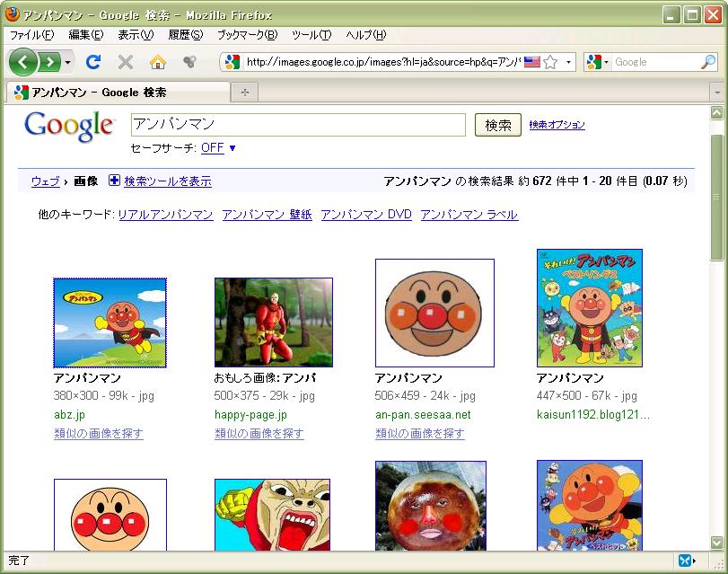Open the ヘルプ(H) menu
The height and width of the screenshot is (574, 728).
tap(366, 35)
